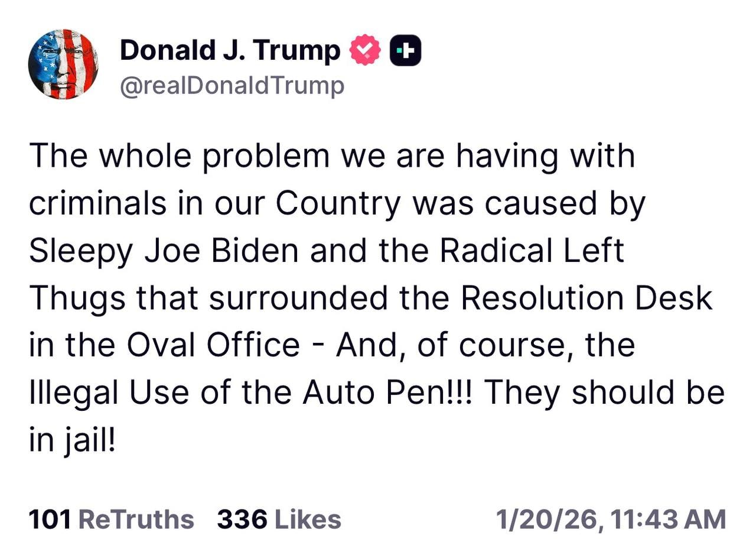View the 336 Likes list
The height and width of the screenshot is (545, 756).
click(x=279, y=520)
